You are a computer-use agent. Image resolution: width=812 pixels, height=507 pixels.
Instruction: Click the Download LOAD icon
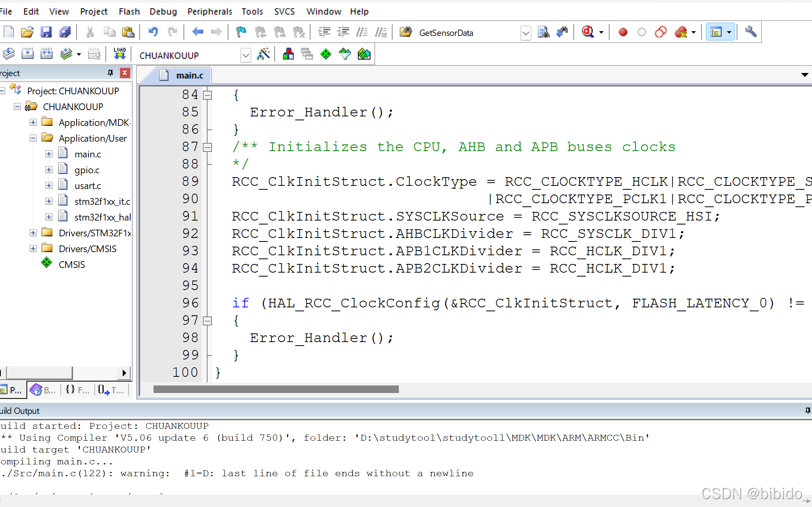coord(120,54)
